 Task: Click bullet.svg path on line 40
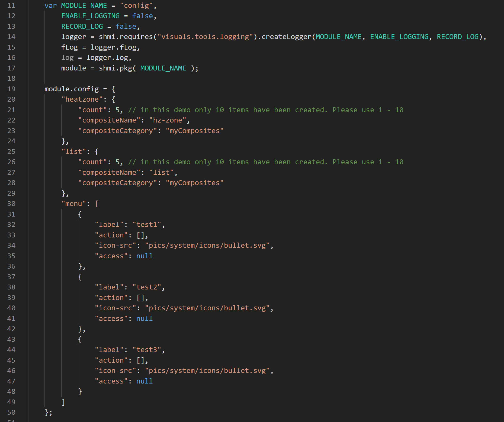[x=207, y=308]
